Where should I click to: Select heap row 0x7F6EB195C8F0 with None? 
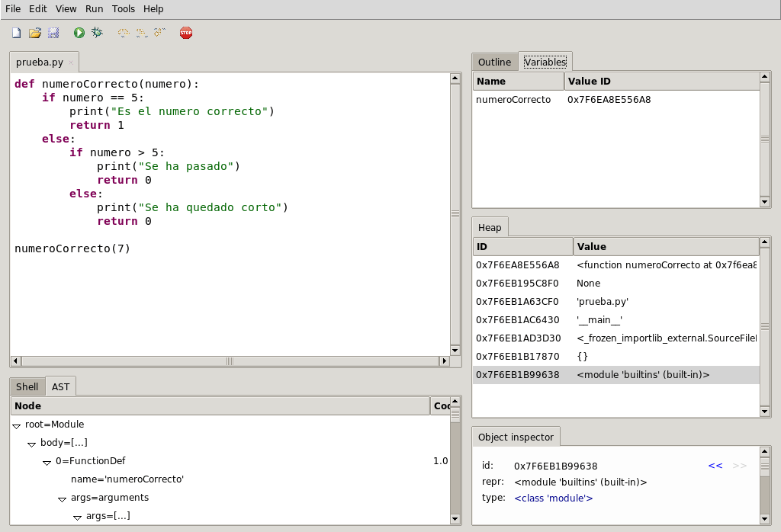[616, 284]
